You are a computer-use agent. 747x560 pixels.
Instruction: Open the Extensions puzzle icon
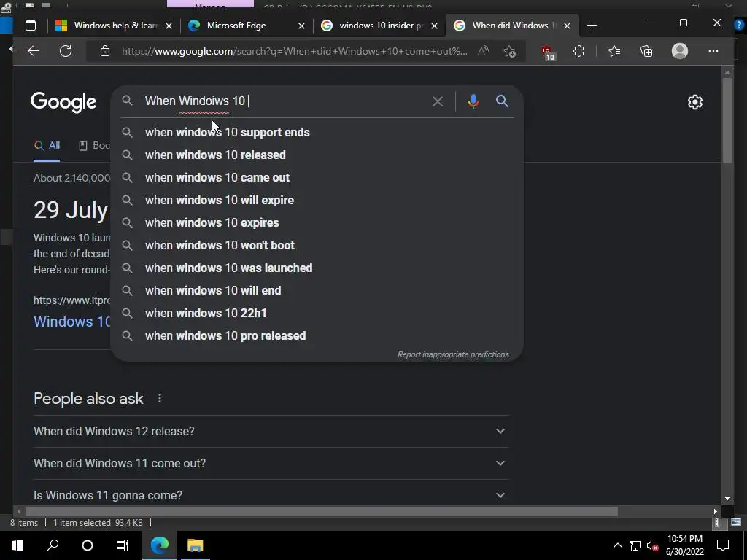578,51
